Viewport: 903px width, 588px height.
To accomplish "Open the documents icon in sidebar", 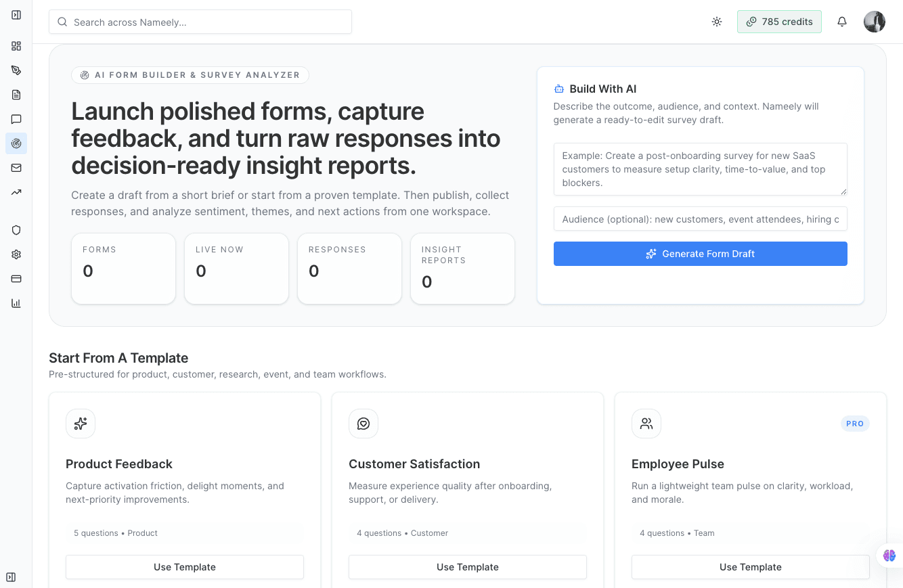I will click(x=16, y=95).
